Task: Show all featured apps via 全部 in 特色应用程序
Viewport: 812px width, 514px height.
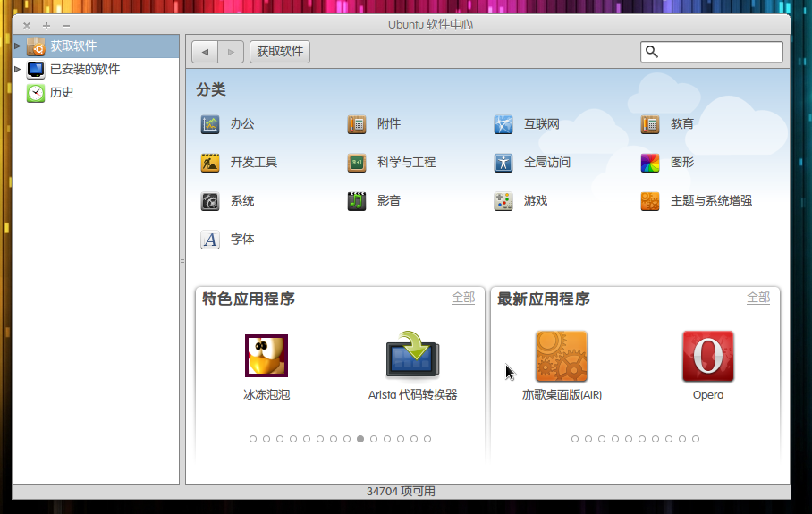Action: pyautogui.click(x=463, y=298)
